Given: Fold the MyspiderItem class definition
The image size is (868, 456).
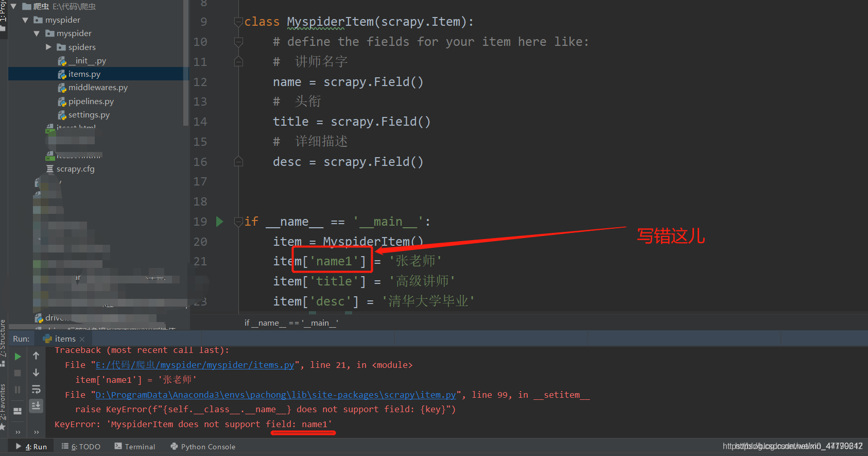Looking at the screenshot, I should tap(238, 22).
